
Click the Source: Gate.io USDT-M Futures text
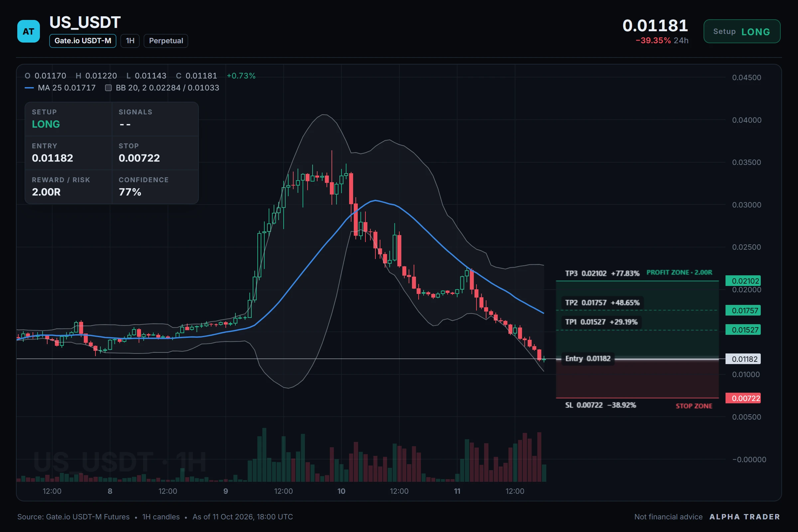(x=73, y=517)
